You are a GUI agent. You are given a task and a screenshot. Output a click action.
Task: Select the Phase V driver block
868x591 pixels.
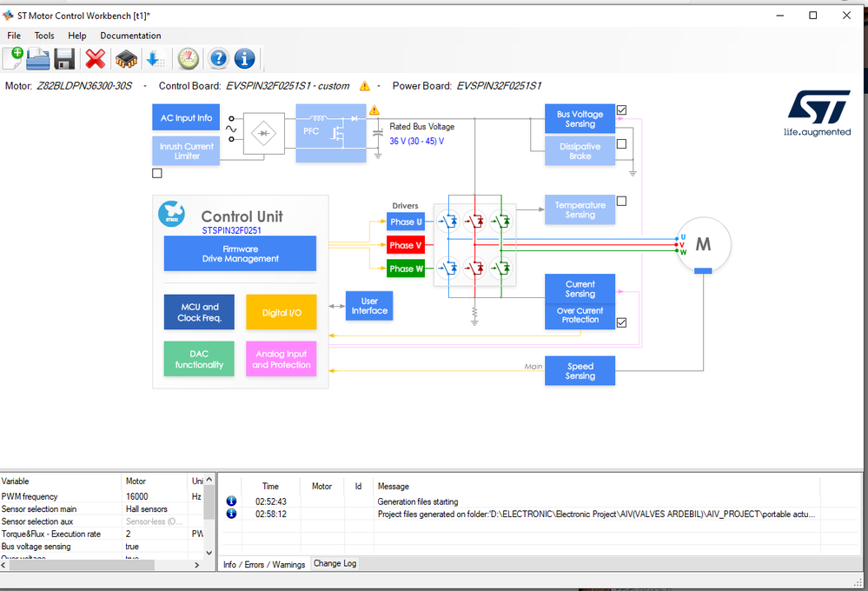[406, 245]
